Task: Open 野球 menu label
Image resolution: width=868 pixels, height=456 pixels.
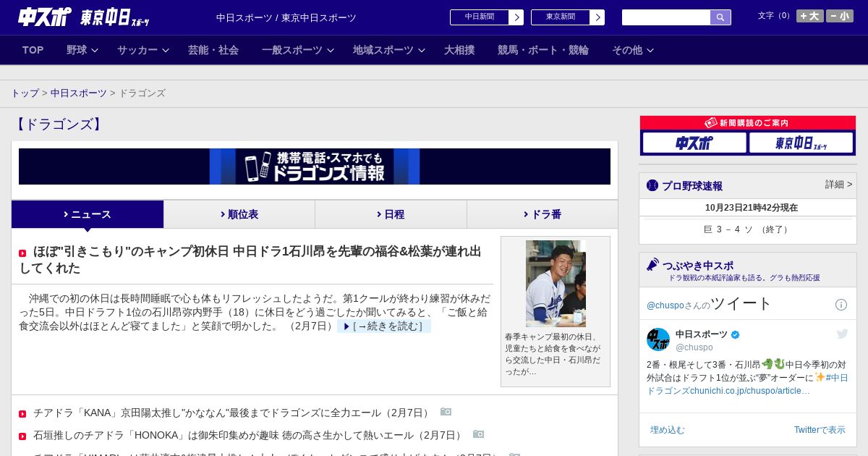Action: [x=77, y=50]
